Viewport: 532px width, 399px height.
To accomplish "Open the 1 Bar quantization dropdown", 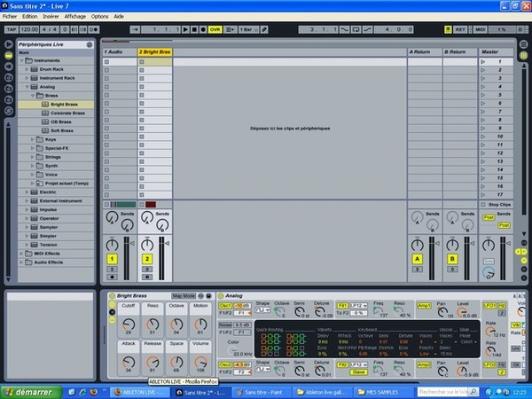I will [x=248, y=29].
